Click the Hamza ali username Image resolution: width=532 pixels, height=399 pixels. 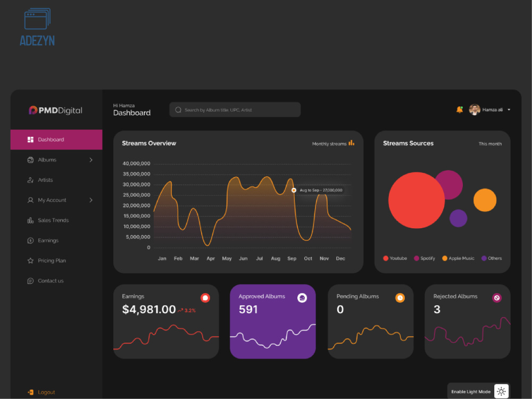[x=492, y=110]
